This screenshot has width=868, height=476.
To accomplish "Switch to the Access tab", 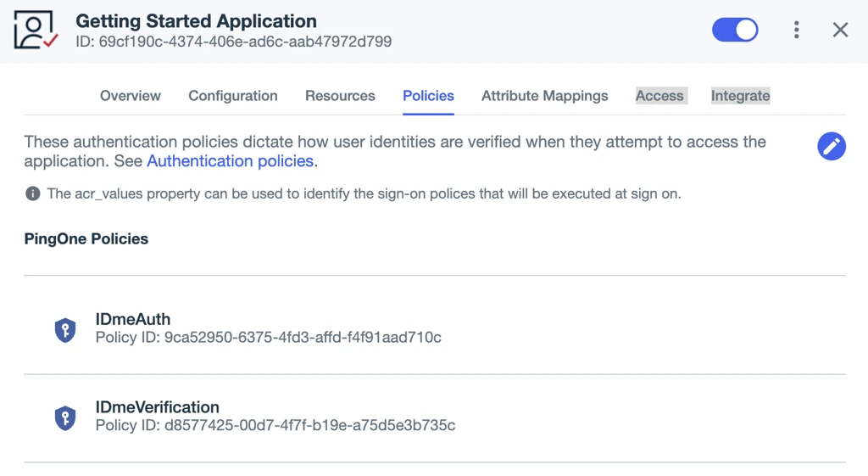I will (659, 96).
